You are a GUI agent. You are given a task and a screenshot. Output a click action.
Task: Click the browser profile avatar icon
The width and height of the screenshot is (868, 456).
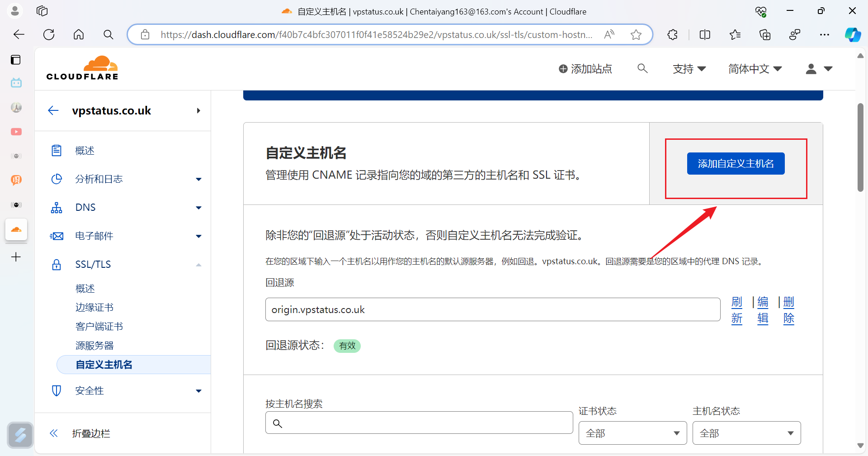[x=15, y=11]
